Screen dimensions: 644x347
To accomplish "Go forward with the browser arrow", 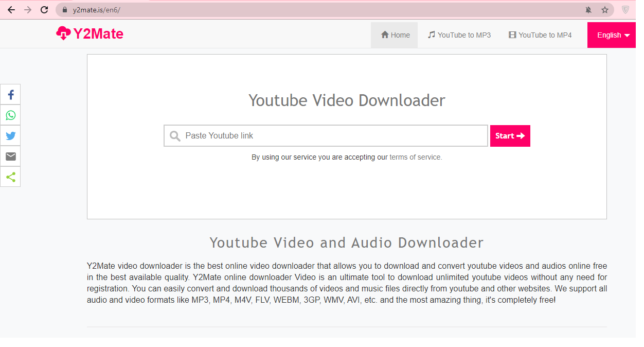I will coord(28,10).
